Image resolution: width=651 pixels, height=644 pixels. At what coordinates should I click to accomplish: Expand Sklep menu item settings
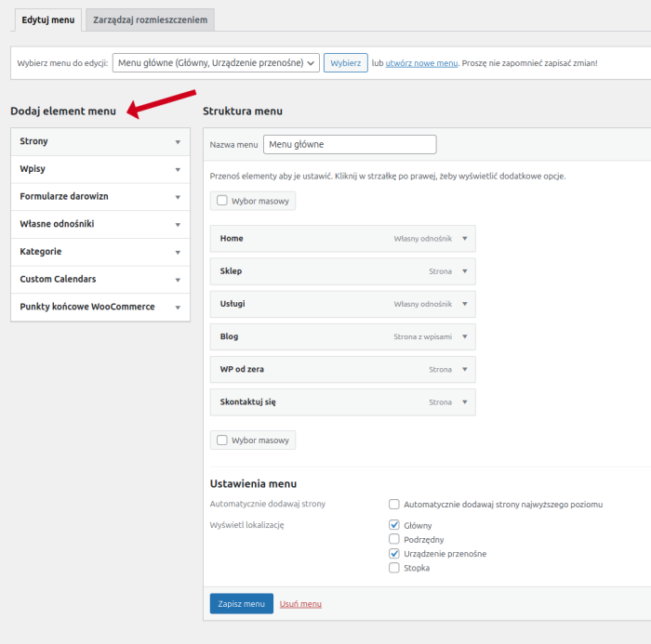point(465,271)
